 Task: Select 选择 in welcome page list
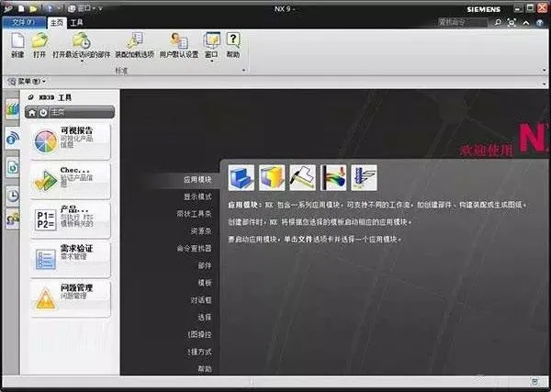point(205,318)
